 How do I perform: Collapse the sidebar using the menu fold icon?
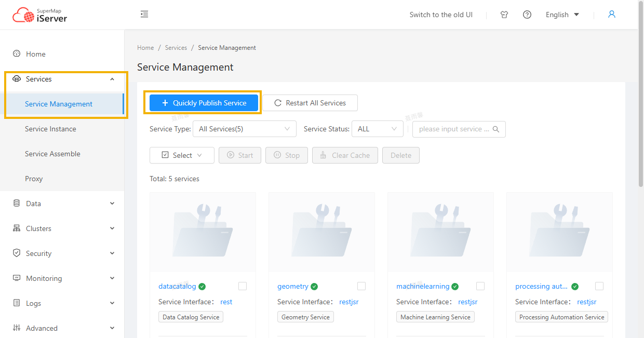coord(144,15)
